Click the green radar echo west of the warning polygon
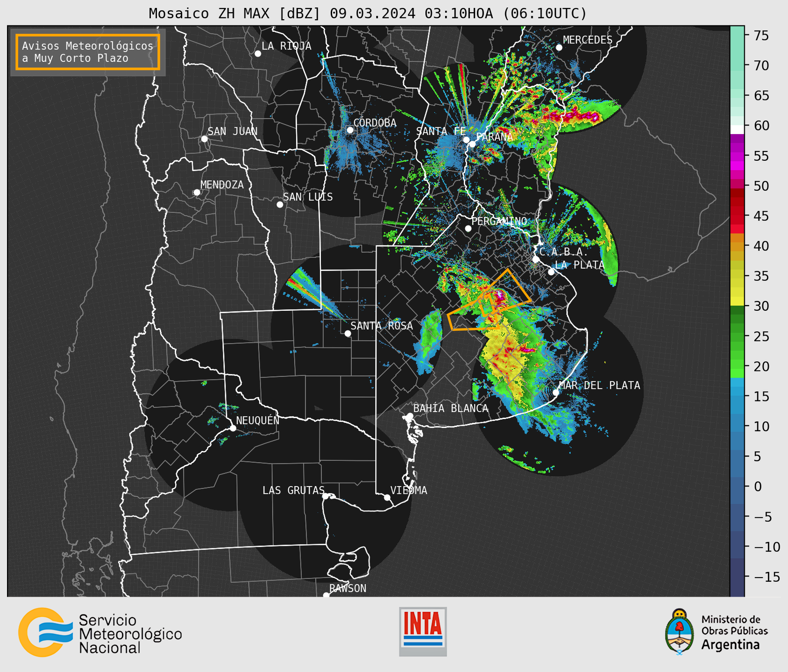 coord(431,341)
